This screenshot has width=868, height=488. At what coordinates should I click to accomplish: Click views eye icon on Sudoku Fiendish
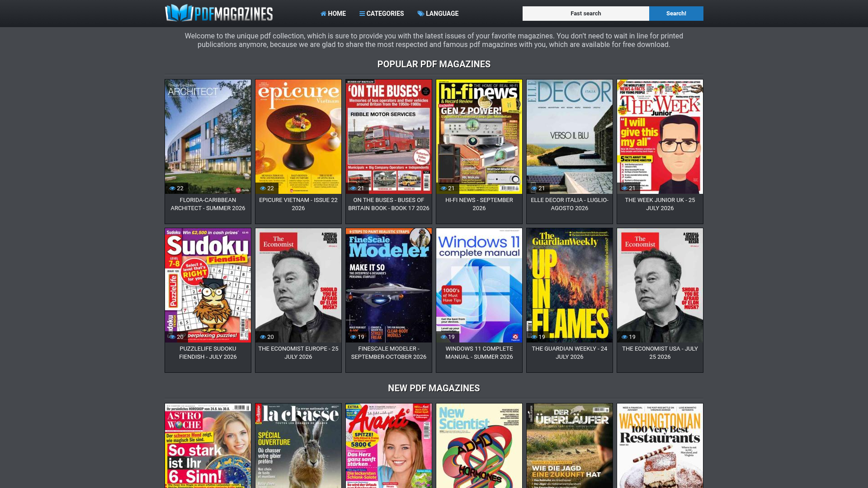pos(172,337)
